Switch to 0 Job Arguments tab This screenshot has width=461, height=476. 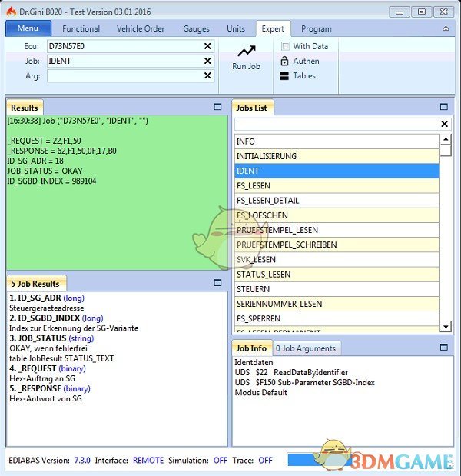tap(306, 348)
